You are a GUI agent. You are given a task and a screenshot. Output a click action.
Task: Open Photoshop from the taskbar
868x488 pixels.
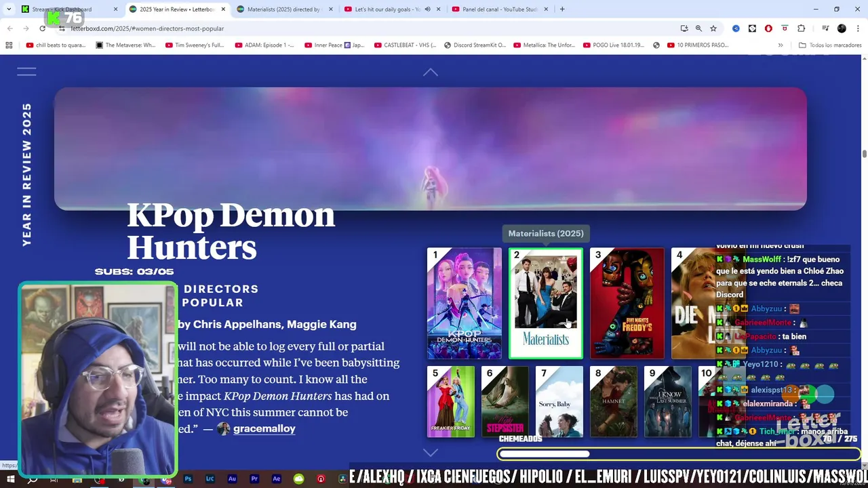[189, 479]
